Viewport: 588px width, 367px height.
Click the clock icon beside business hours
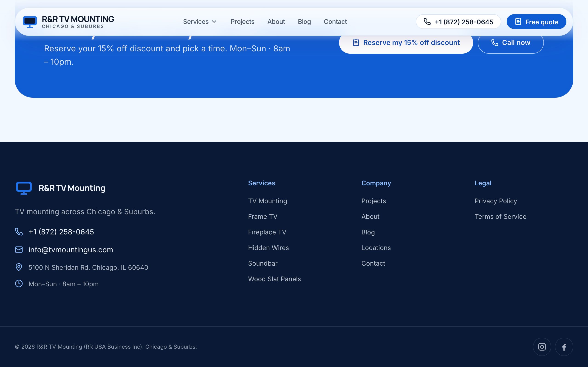[x=19, y=284]
